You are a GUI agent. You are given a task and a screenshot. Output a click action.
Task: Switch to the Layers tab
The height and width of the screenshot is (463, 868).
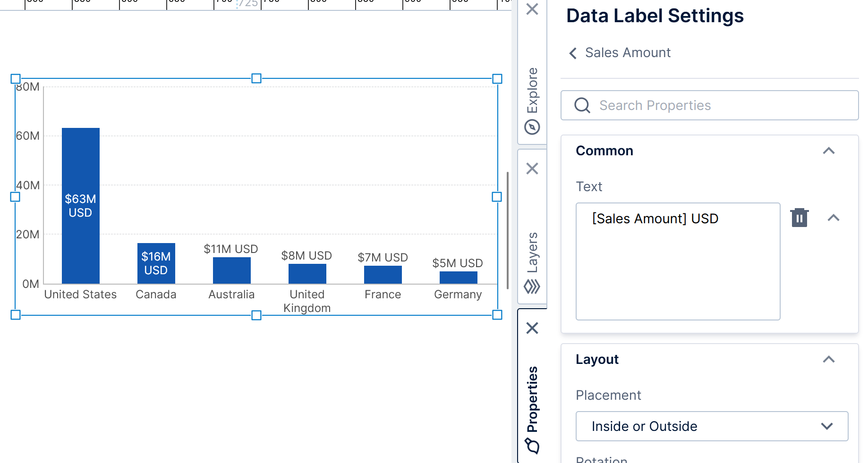[532, 253]
